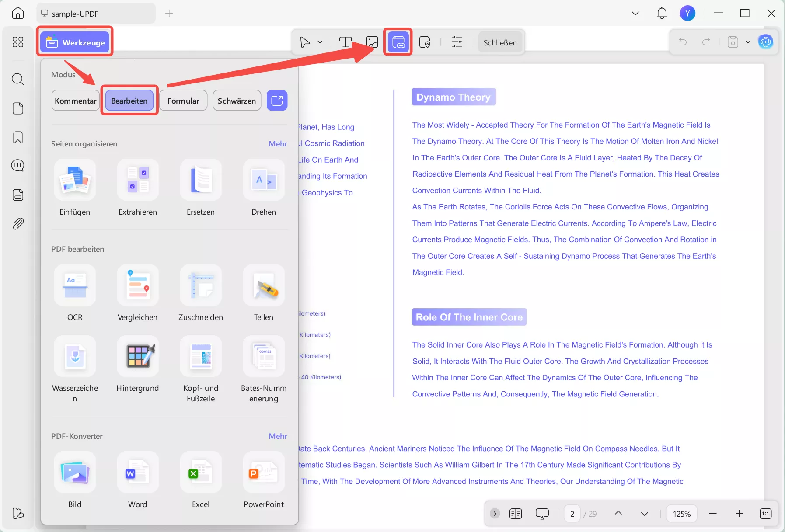
Task: Open the Zuschneiden crop tool
Action: point(201,285)
